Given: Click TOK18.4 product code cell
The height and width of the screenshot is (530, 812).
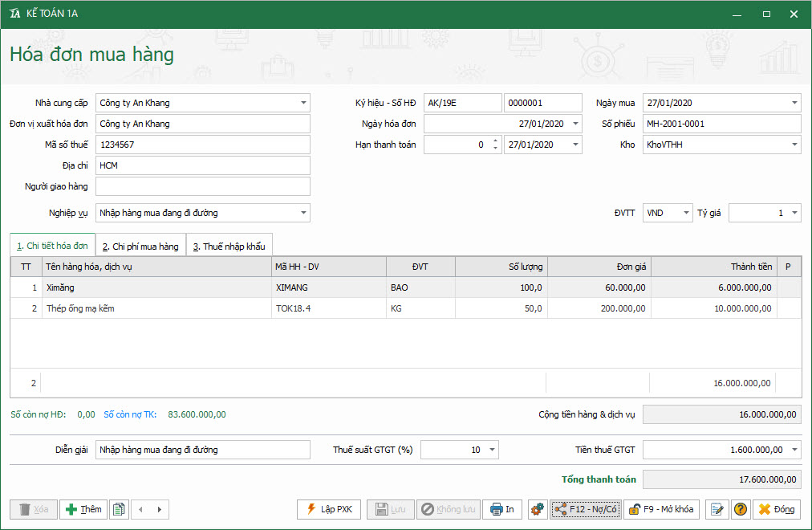Looking at the screenshot, I should coord(329,308).
